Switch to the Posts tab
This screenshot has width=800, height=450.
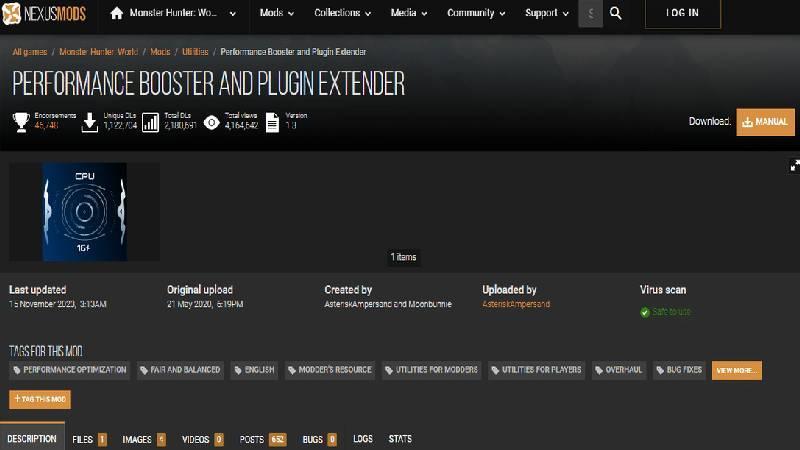click(x=263, y=439)
